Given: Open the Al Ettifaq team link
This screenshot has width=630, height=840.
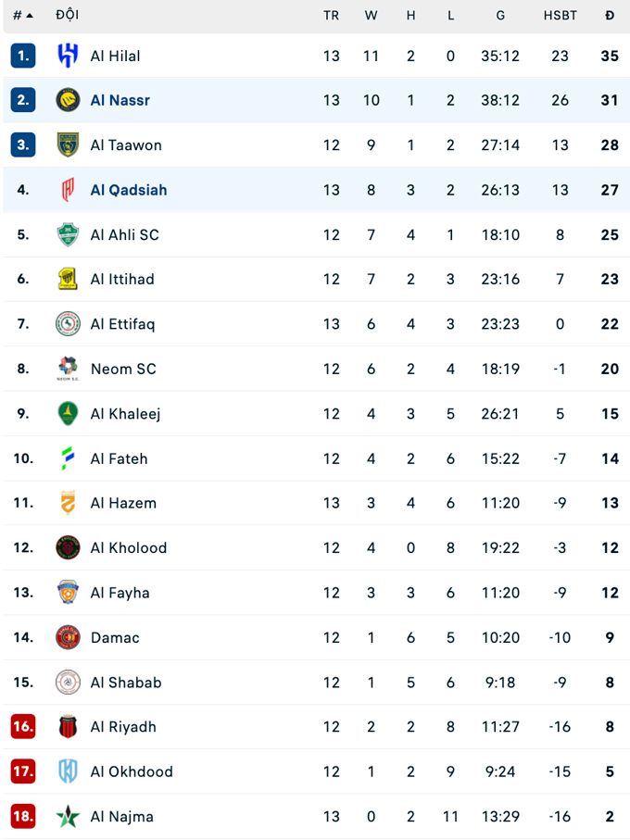Looking at the screenshot, I should pos(122,324).
